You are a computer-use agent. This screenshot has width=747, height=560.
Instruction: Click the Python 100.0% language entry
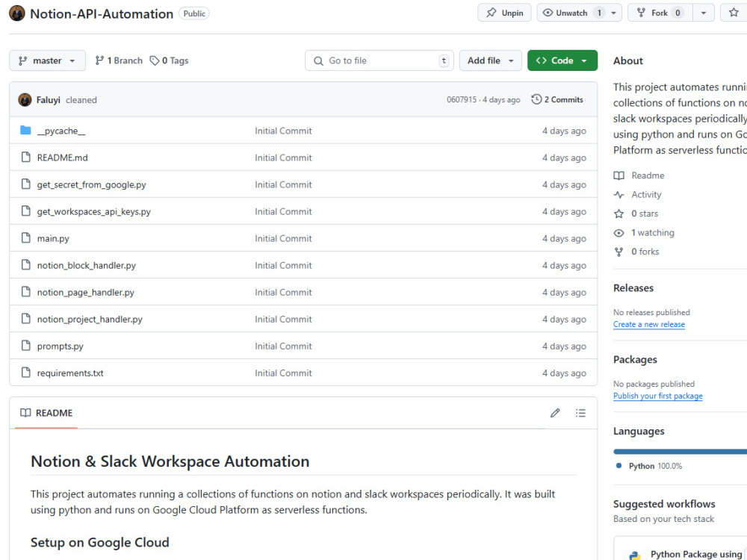click(x=649, y=466)
